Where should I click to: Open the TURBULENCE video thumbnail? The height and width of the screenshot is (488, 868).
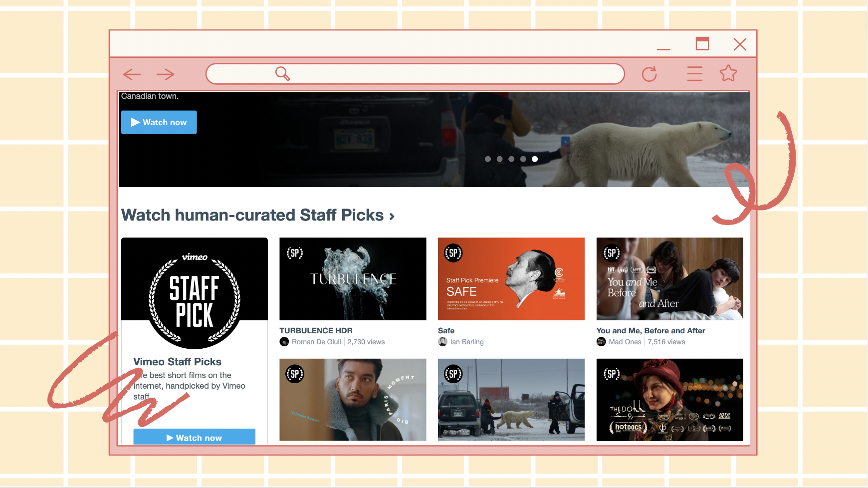point(353,279)
